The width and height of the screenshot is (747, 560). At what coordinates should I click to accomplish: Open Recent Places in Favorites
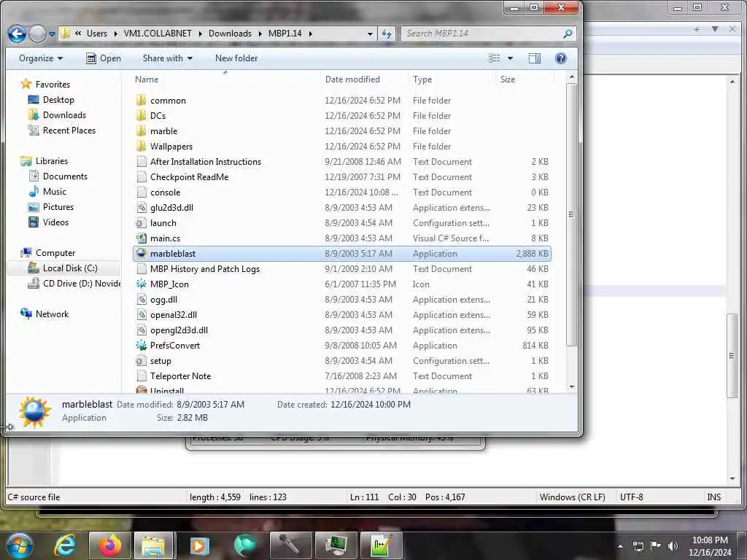pyautogui.click(x=69, y=130)
